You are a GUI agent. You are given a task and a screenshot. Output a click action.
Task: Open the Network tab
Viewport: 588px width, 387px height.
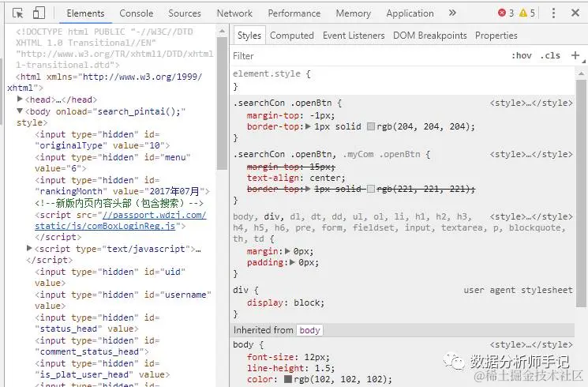pos(234,13)
